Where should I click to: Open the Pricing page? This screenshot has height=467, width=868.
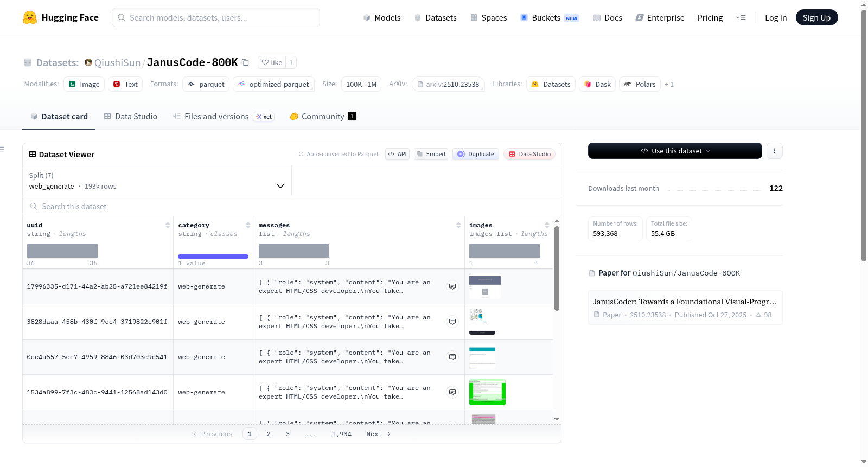tap(710, 17)
